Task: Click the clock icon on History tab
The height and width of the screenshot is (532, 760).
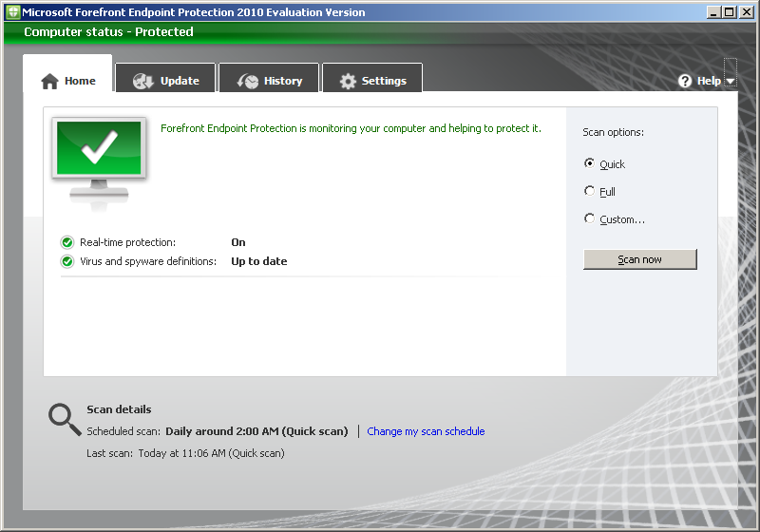Action: [248, 82]
